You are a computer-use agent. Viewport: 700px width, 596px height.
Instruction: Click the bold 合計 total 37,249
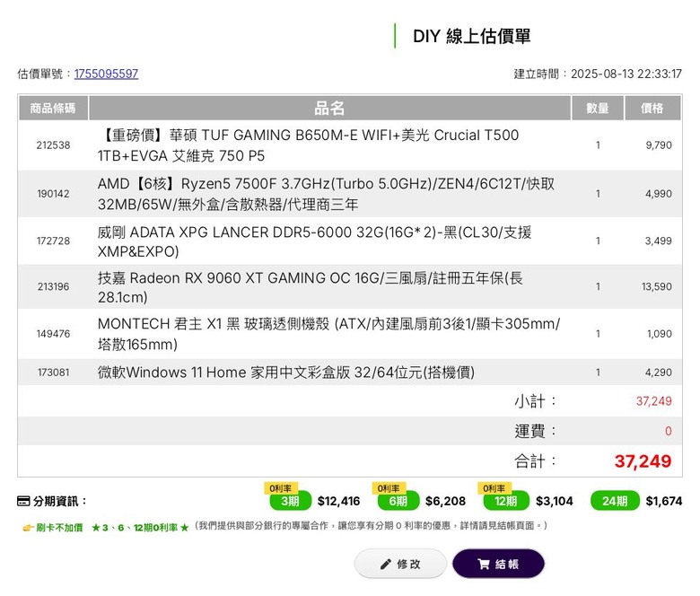click(643, 461)
